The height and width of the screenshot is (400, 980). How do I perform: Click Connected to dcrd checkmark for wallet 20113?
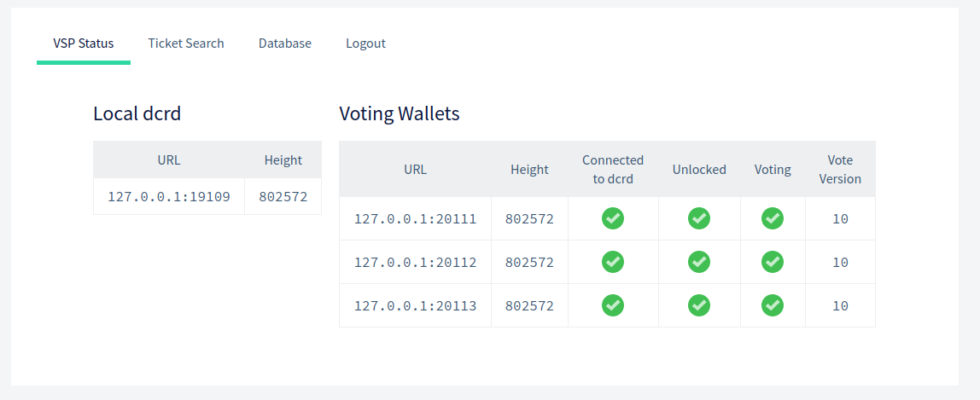pos(613,305)
